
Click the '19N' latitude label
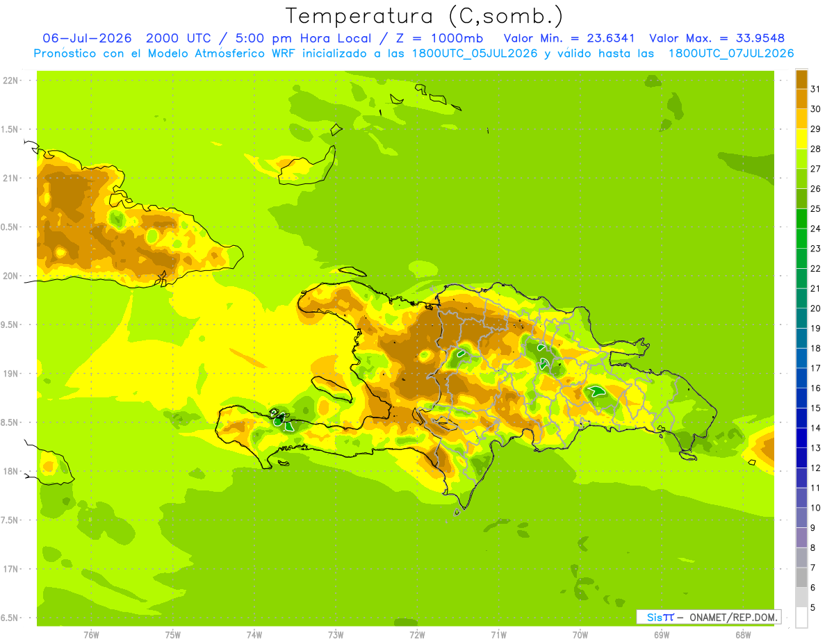(11, 373)
